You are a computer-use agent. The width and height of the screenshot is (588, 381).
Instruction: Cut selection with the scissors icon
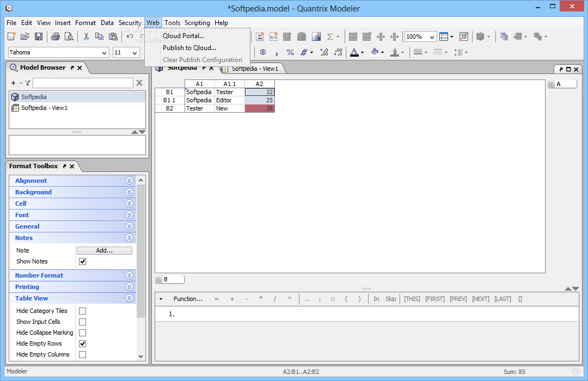(x=86, y=36)
